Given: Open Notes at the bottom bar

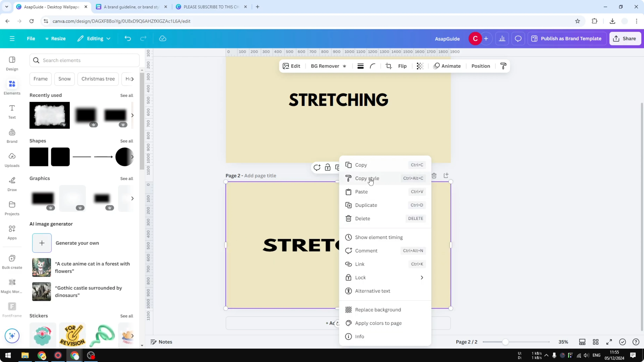Looking at the screenshot, I should point(162,342).
